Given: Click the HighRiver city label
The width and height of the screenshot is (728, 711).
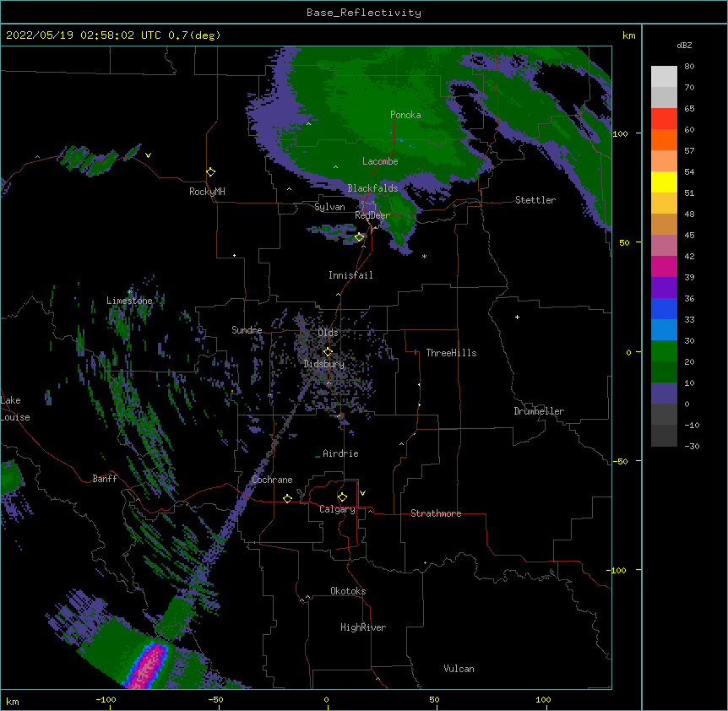Looking at the screenshot, I should 363,627.
